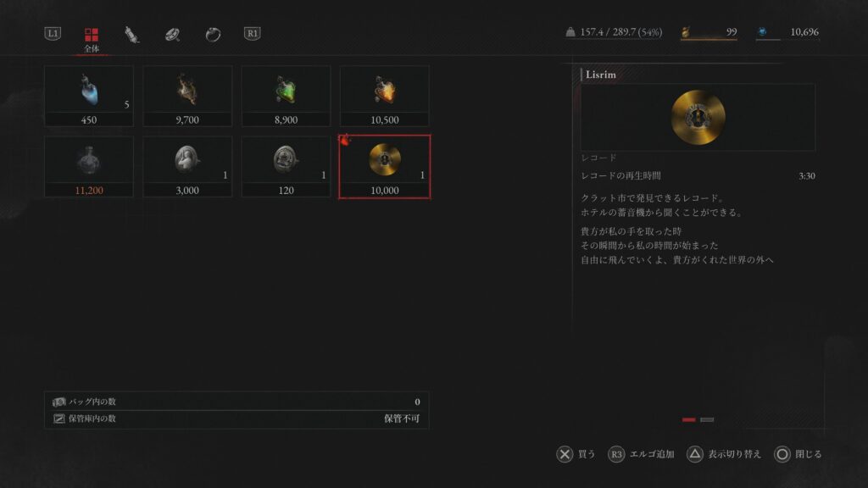Screen dimensions: 868x488
Task: Select the blue potion priced 450
Action: coord(88,97)
